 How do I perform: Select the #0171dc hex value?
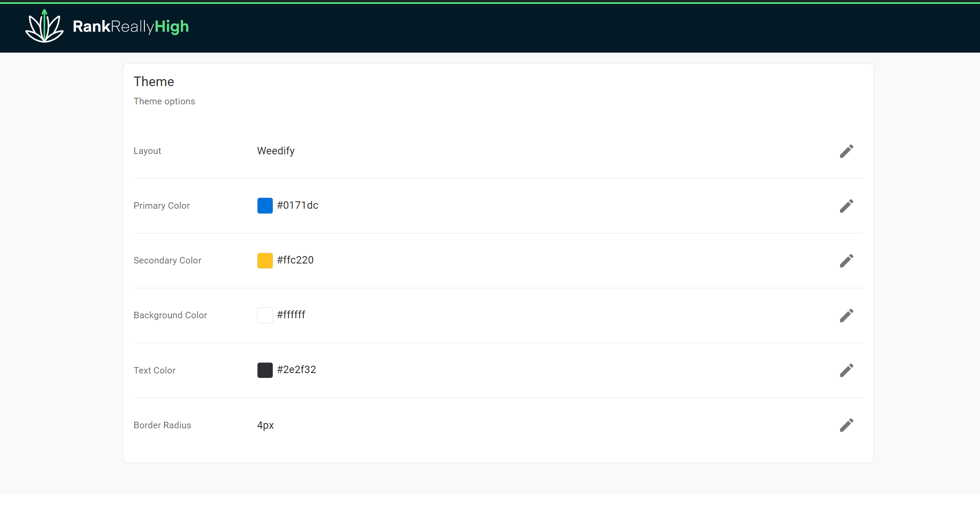[298, 205]
